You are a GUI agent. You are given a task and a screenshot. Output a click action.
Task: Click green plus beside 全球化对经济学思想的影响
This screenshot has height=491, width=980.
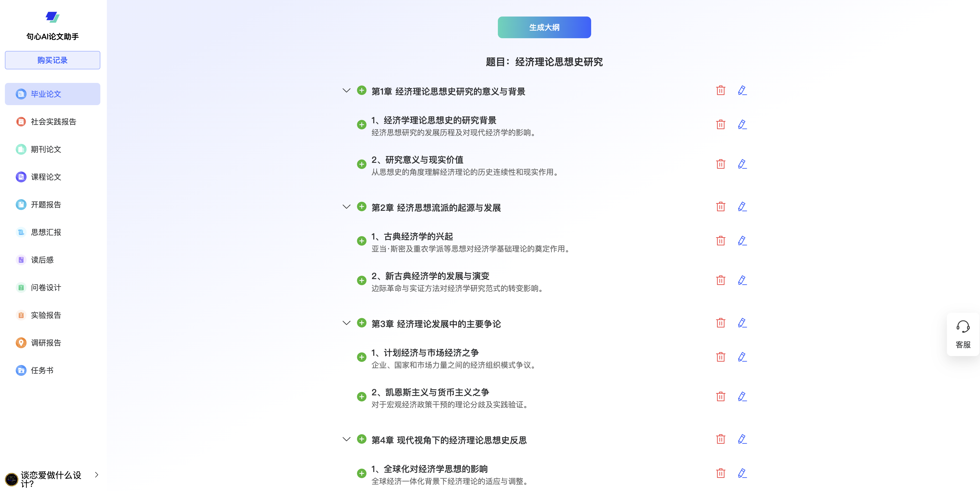(361, 473)
